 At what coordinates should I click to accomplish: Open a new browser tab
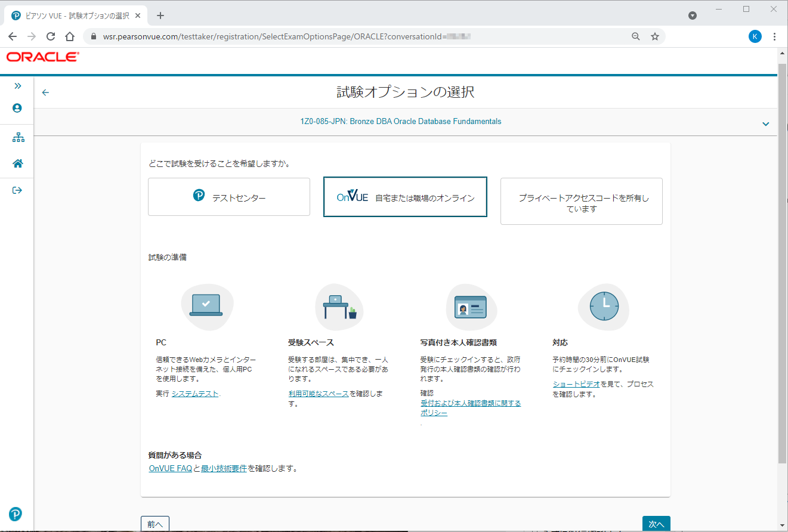tap(160, 16)
